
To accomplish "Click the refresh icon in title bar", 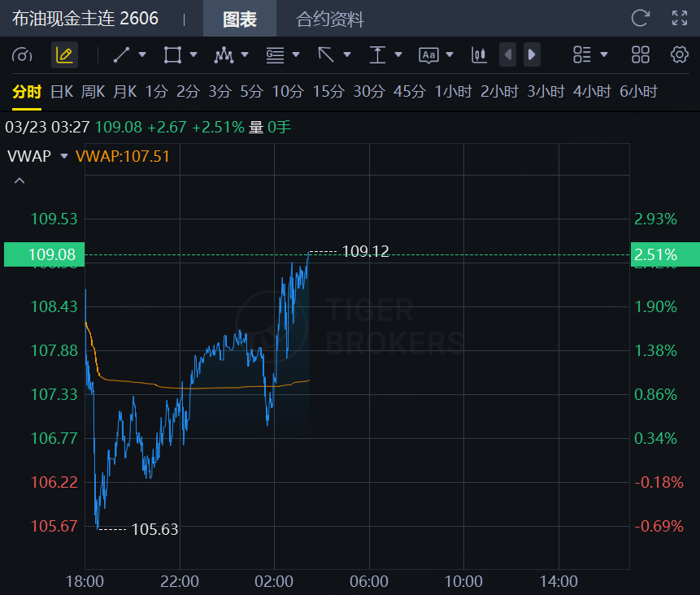I will tap(641, 18).
